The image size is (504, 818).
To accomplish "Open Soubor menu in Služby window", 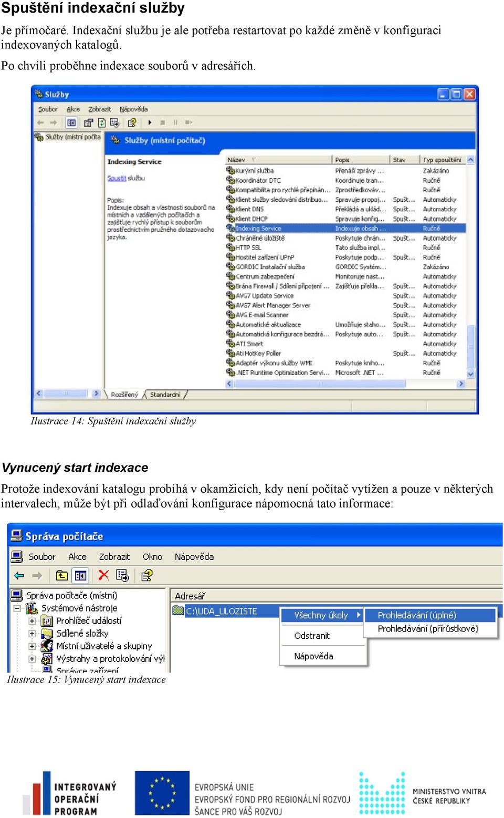I will pos(48,109).
